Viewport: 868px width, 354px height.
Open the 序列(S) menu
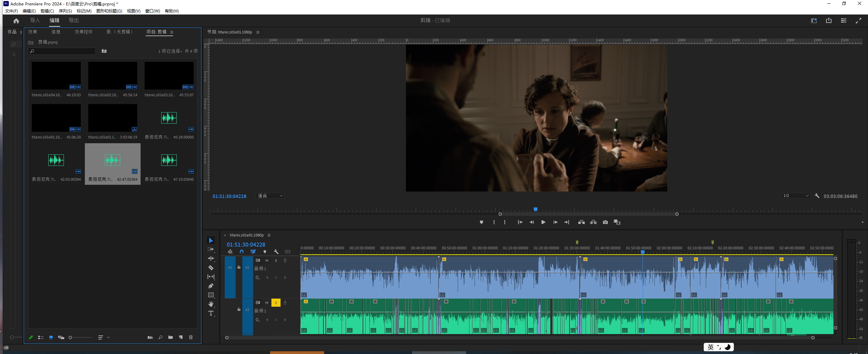point(65,11)
